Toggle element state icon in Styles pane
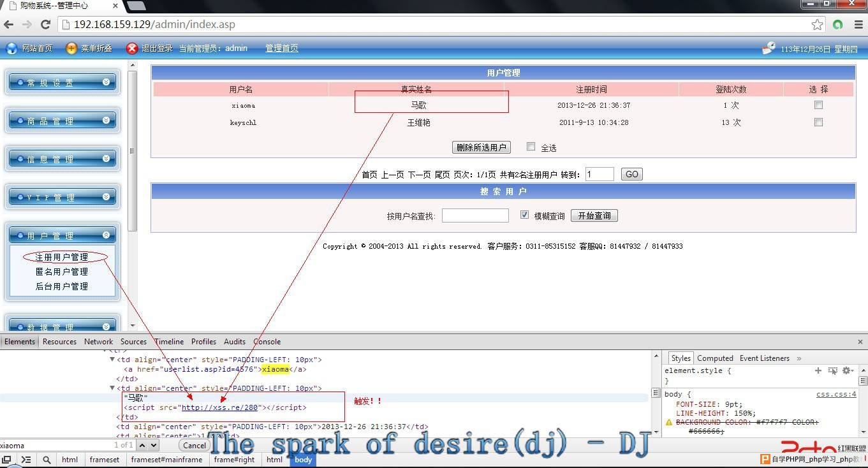Viewport: 868px width, 468px height. tap(833, 370)
